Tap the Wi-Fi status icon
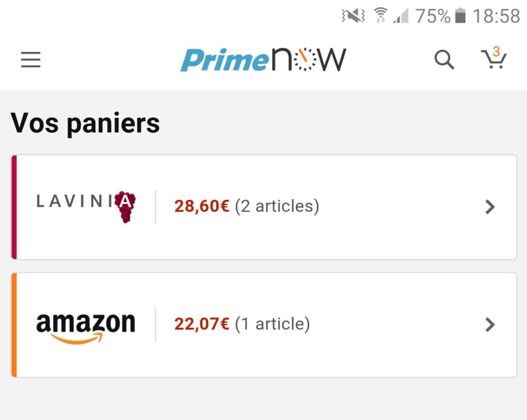The width and height of the screenshot is (527, 420). (x=381, y=16)
